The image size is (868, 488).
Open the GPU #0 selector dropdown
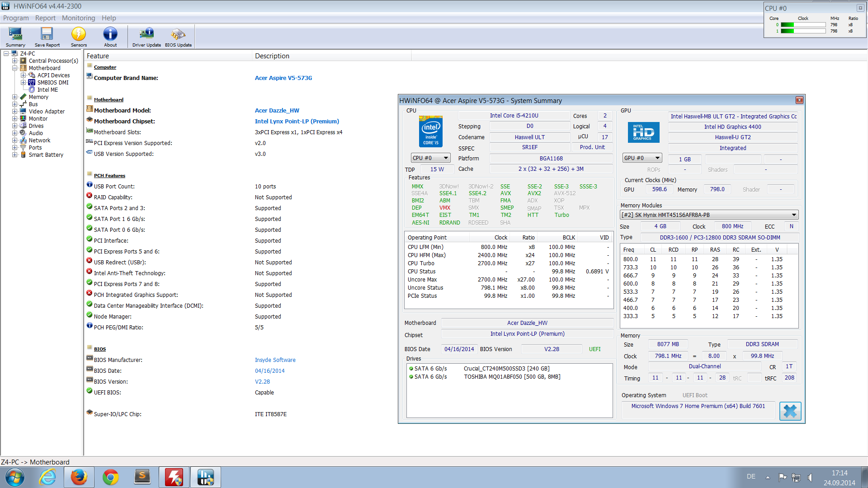click(642, 158)
